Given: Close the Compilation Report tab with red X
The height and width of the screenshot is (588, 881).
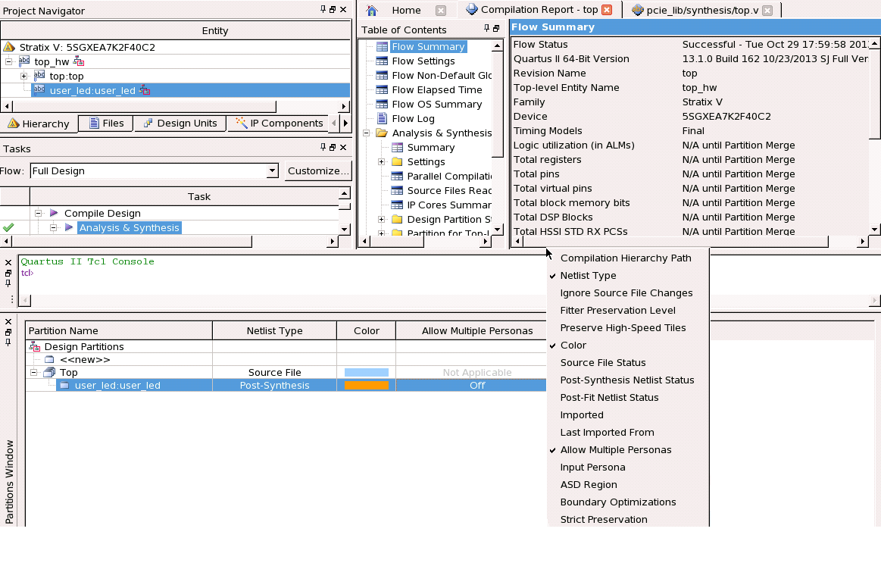Looking at the screenshot, I should pos(606,11).
